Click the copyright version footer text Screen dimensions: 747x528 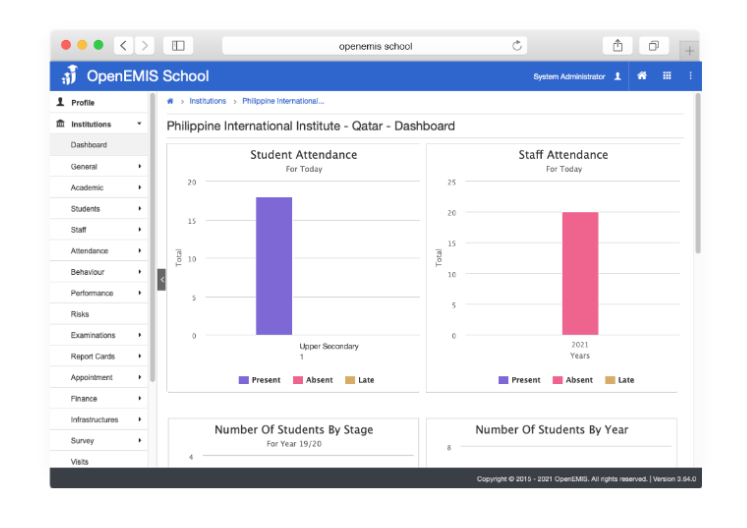click(x=586, y=479)
